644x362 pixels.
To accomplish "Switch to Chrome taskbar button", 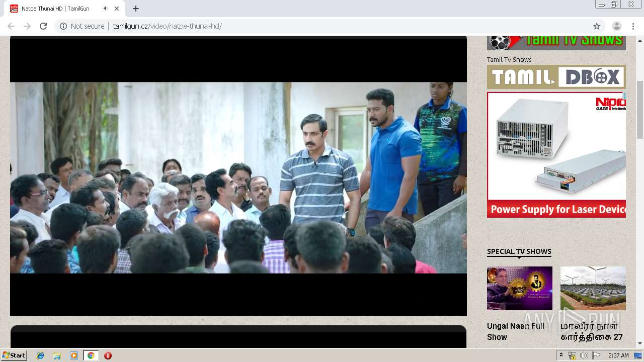I will click(x=91, y=355).
